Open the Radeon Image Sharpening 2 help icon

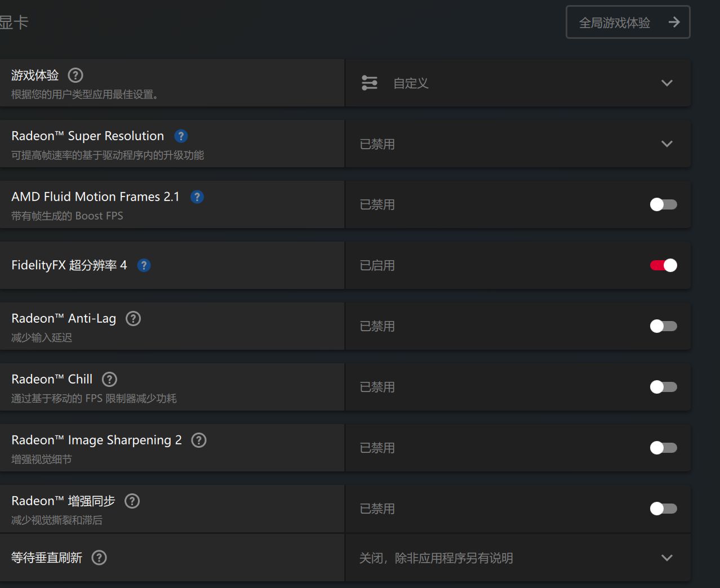coord(198,440)
